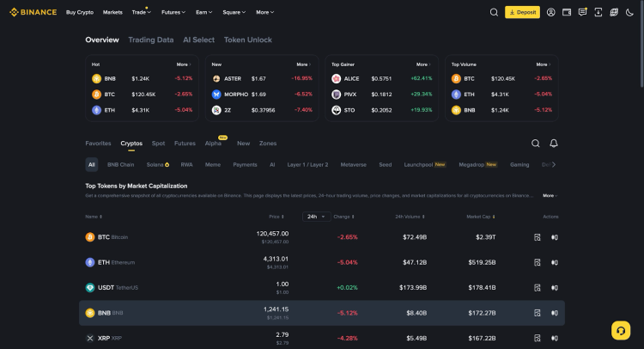Open the price alert bell icon

554,144
